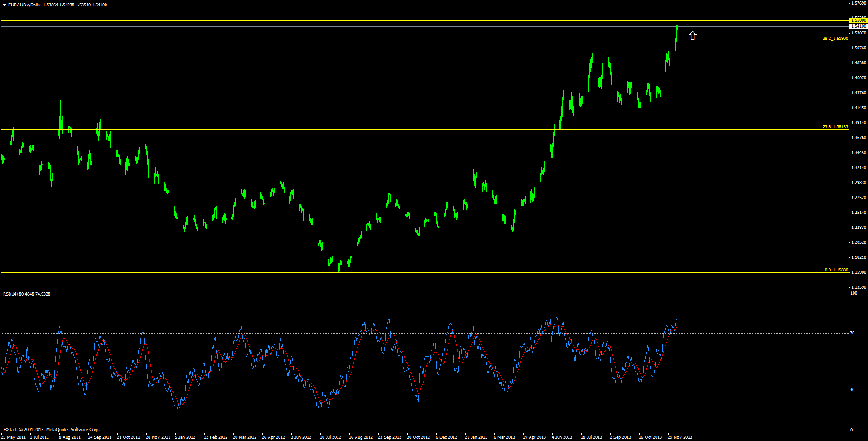Screen dimensions: 868x441
Task: Click the 28 Nov 2011 date label
Action: click(x=158, y=437)
